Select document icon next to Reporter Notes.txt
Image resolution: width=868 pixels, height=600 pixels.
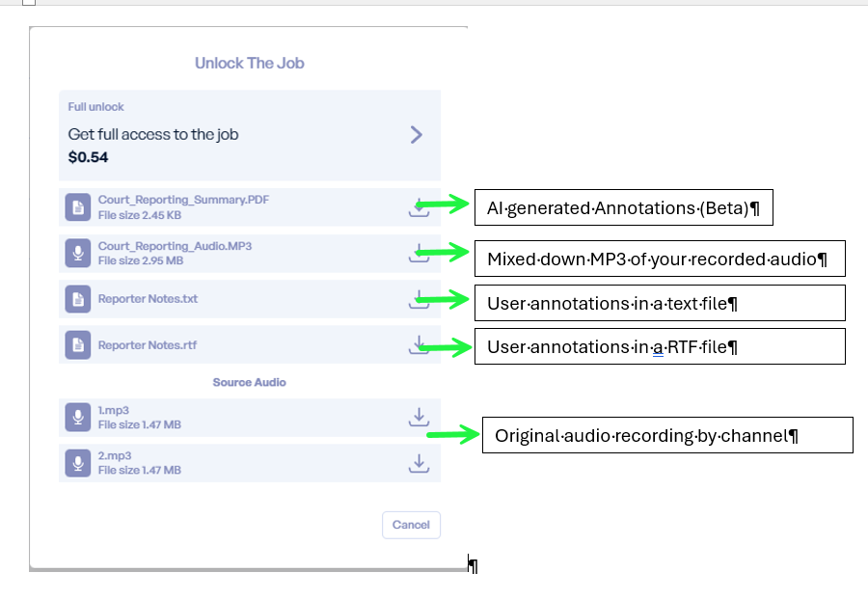click(x=78, y=299)
